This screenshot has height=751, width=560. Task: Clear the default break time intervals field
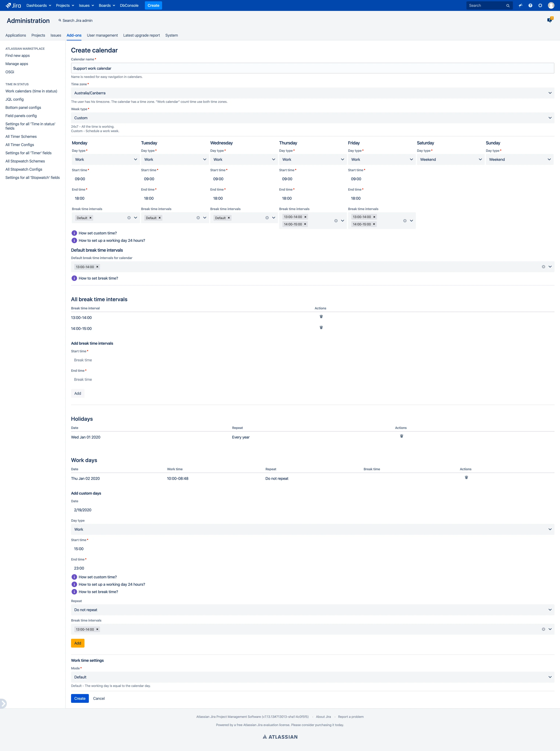pyautogui.click(x=543, y=267)
